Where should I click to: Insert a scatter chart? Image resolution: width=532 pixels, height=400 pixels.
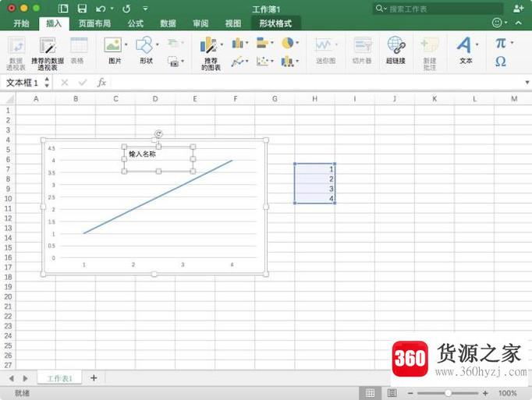click(263, 62)
